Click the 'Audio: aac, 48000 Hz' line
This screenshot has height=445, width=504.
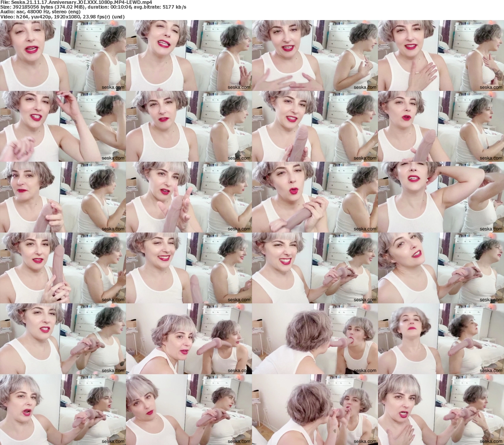tap(40, 12)
